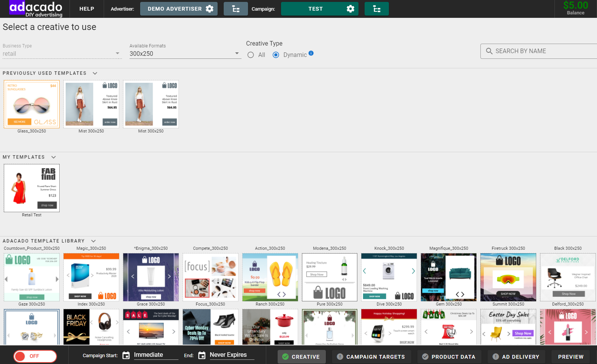Screen dimensions: 597x364
Task: Open the Preview tab
Action: (570, 357)
